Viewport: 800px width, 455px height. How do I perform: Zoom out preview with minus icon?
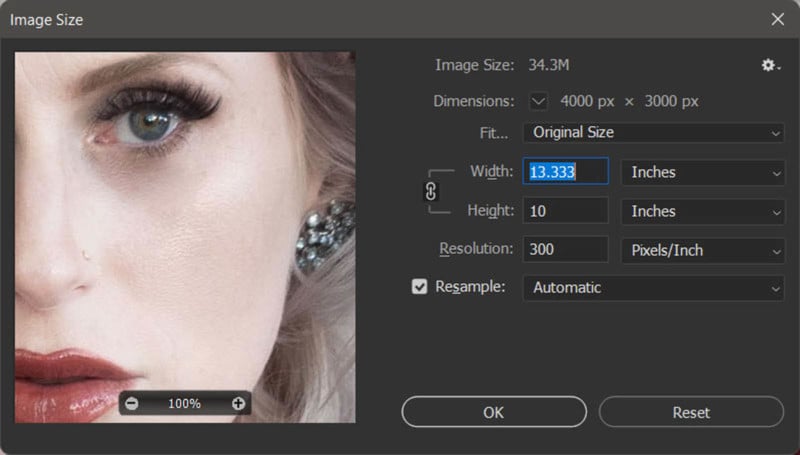(132, 403)
